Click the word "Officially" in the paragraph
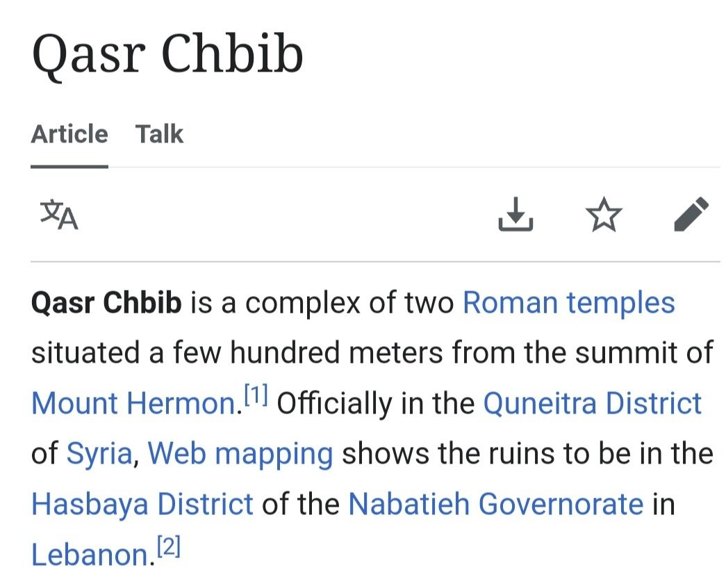 [333, 403]
